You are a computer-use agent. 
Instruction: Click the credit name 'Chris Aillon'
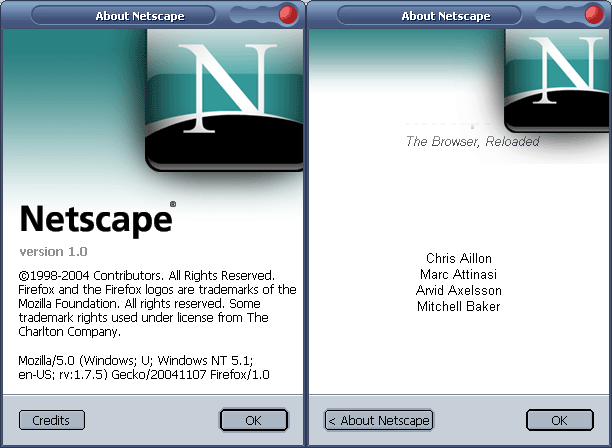tap(459, 258)
